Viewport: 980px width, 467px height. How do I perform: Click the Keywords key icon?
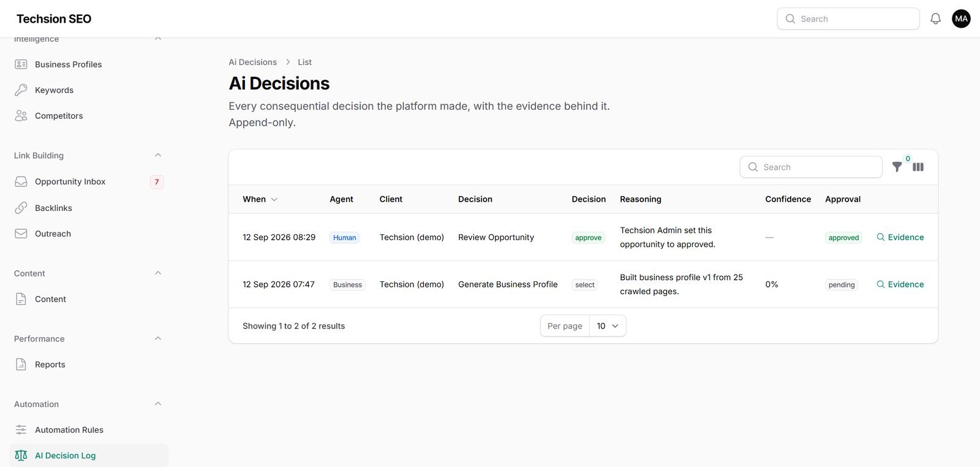point(21,90)
